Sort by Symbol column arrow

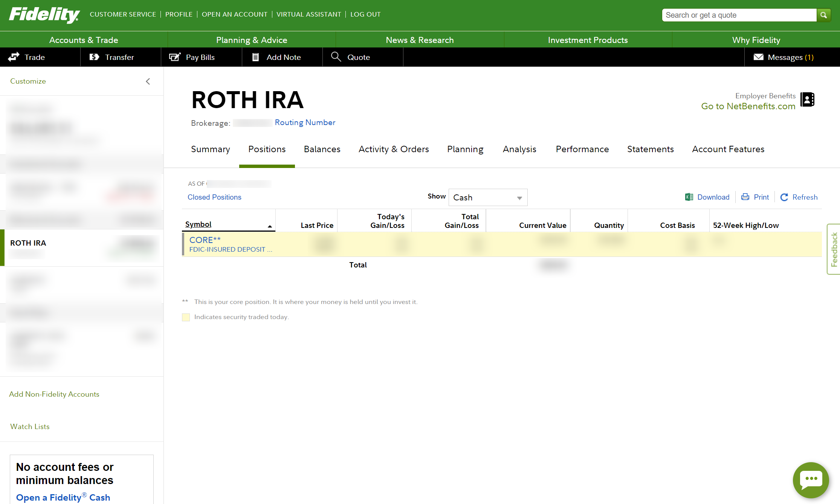270,226
